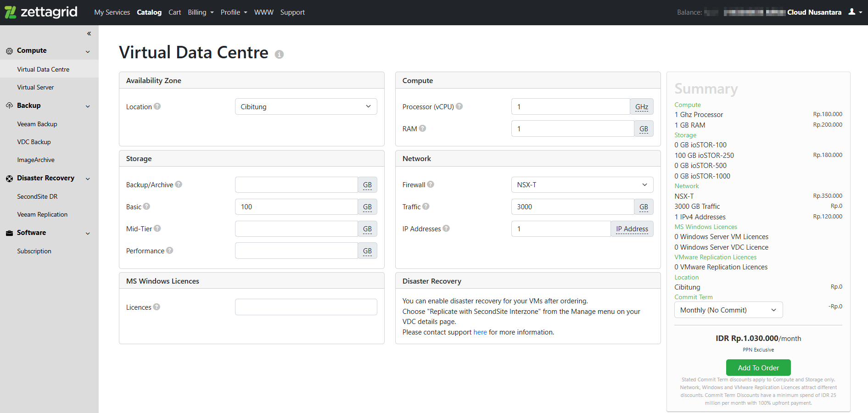868x413 pixels.
Task: Open the Location dropdown showing Cibitung
Action: (306, 106)
